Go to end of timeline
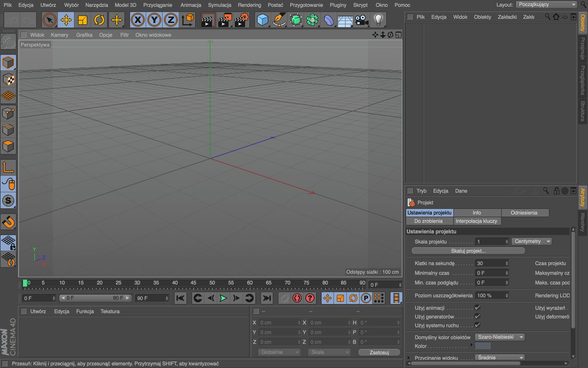This screenshot has height=368, width=588. (x=267, y=298)
